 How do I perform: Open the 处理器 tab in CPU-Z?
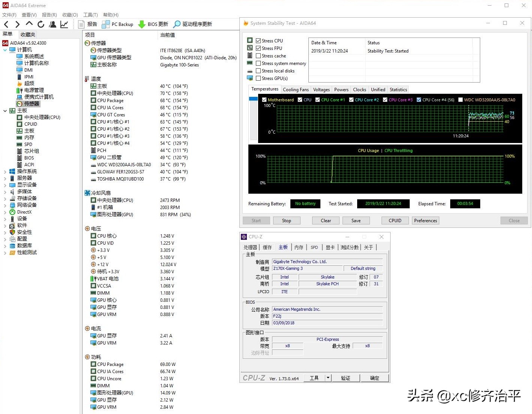(250, 247)
